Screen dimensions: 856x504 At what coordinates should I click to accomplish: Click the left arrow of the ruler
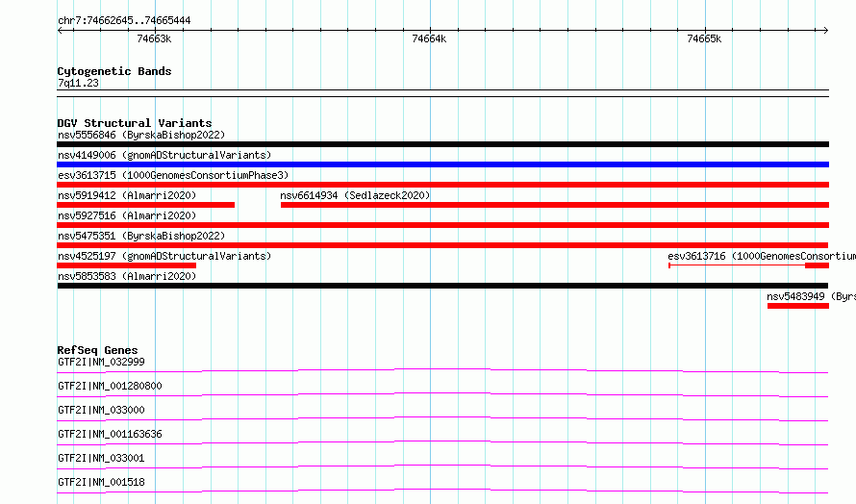[x=60, y=30]
